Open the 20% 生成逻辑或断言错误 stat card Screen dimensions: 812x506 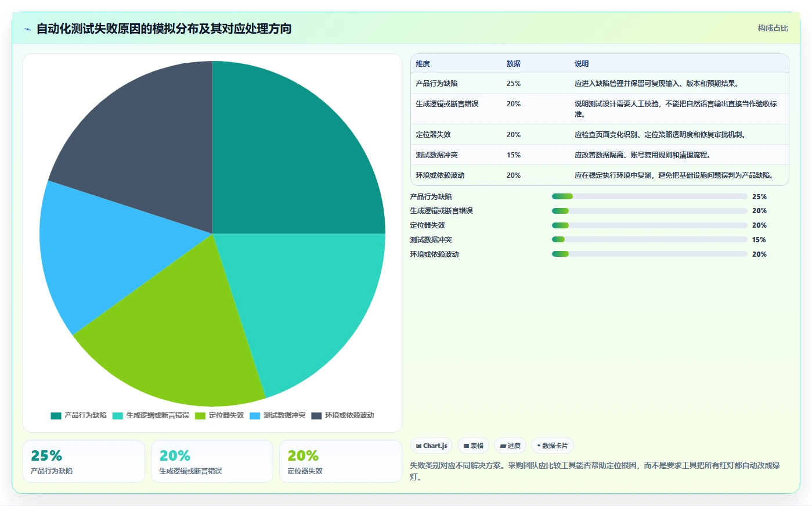[x=212, y=461]
